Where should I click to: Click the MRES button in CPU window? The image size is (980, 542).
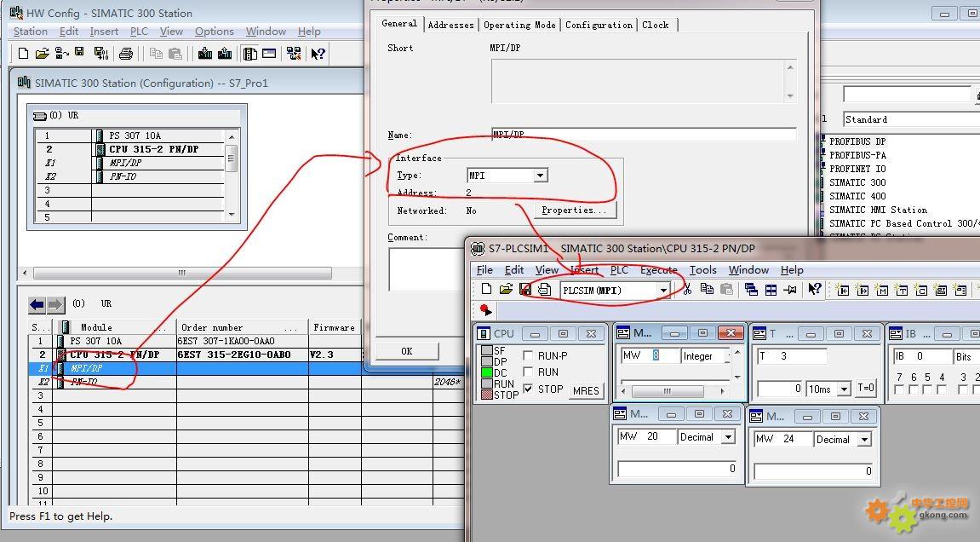(586, 390)
